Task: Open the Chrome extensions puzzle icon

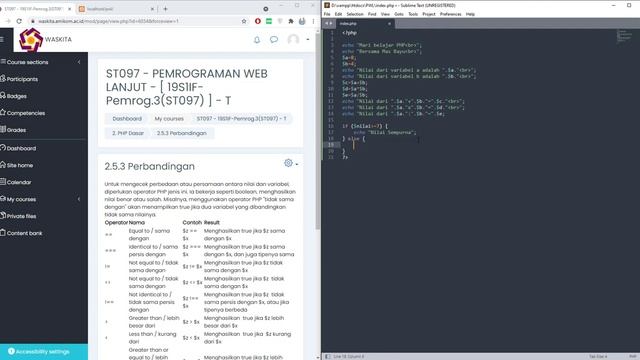Action: pos(291,21)
